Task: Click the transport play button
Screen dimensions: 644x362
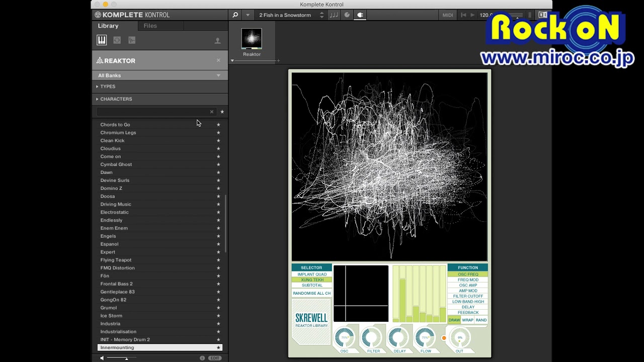Action: click(472, 15)
